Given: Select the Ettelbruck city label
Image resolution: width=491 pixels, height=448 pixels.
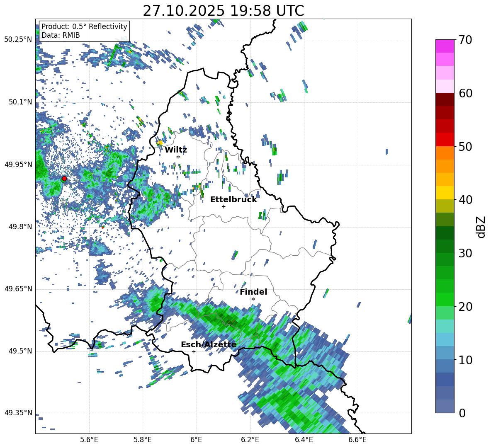Looking at the screenshot, I should 233,200.
